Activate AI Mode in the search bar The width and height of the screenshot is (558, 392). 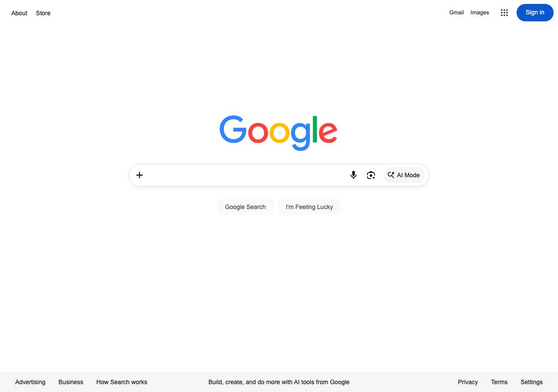click(404, 175)
